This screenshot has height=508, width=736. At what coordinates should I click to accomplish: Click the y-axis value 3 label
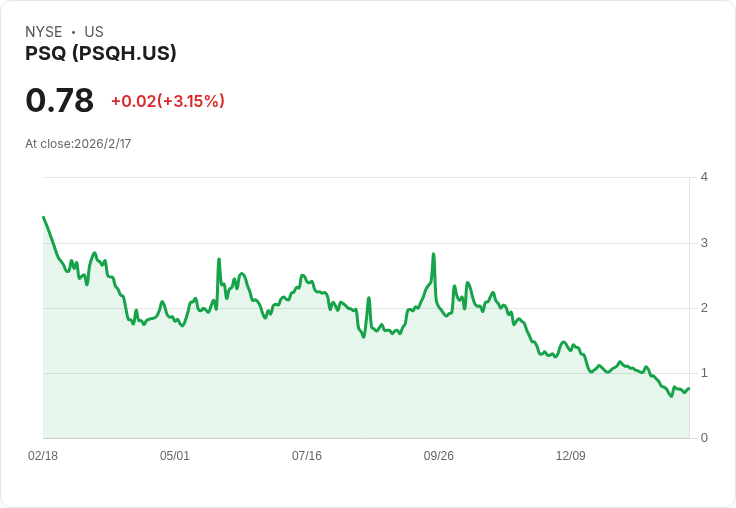704,243
